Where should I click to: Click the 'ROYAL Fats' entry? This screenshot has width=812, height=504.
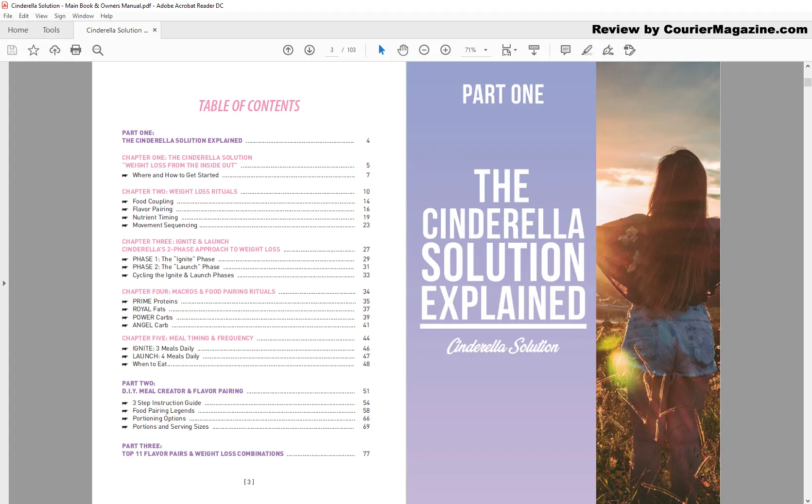(x=149, y=309)
